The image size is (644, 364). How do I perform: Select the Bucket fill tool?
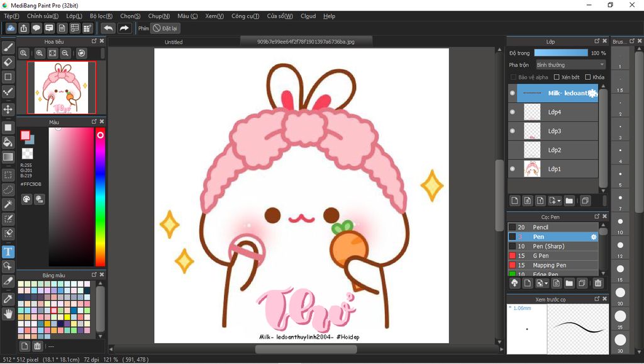(8, 142)
